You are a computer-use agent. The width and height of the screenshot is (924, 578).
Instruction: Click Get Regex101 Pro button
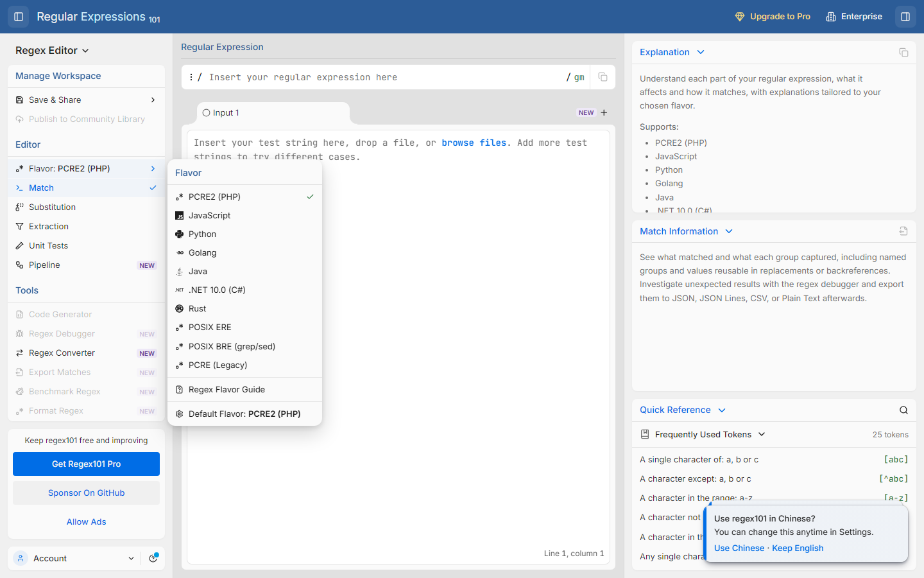86,464
